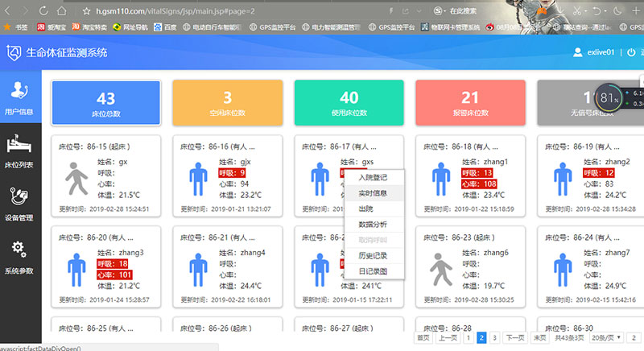Click walking person icon on bed 86-23

[x=441, y=270]
